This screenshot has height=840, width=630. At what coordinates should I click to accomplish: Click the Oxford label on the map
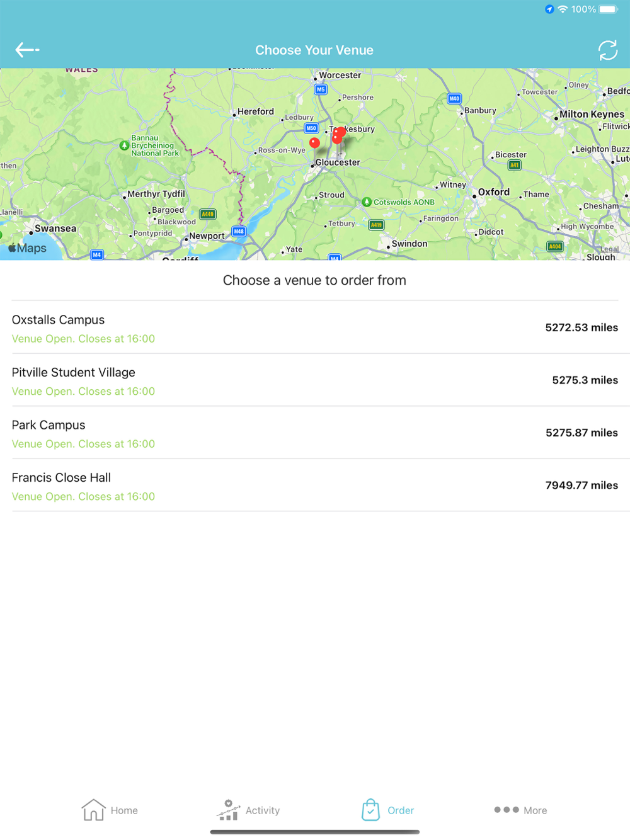pos(494,192)
